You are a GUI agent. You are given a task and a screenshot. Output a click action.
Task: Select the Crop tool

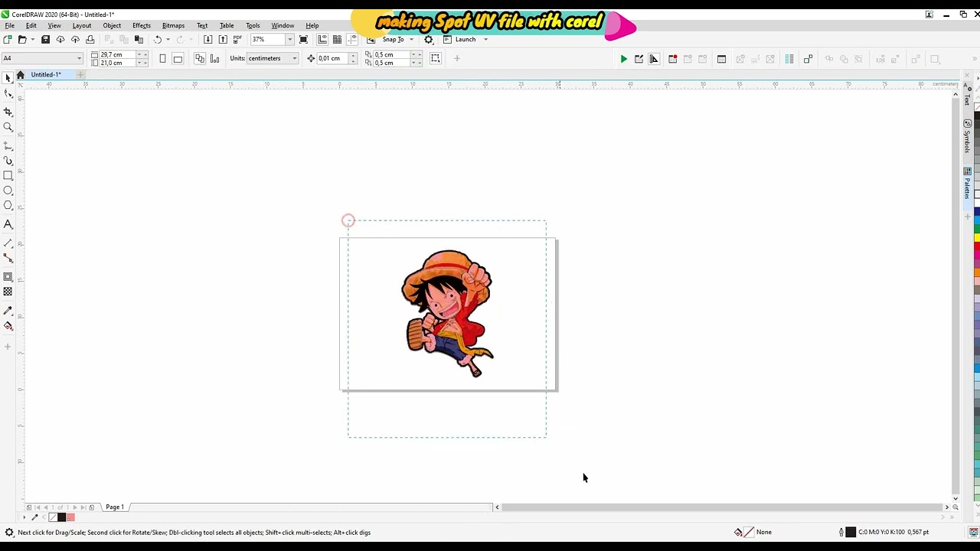(x=8, y=112)
